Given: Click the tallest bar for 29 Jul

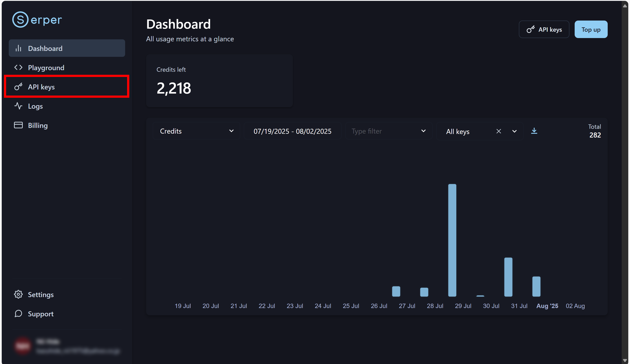Looking at the screenshot, I should [x=452, y=240].
